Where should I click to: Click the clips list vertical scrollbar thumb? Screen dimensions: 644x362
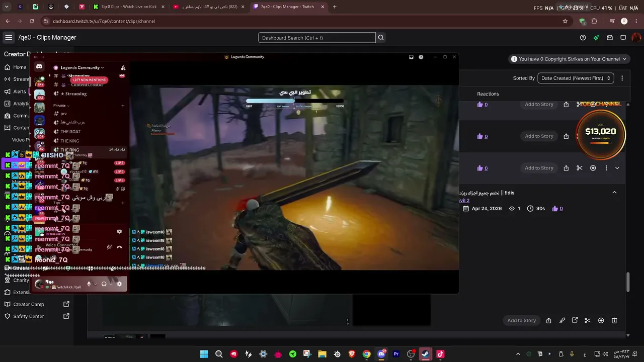(x=628, y=282)
